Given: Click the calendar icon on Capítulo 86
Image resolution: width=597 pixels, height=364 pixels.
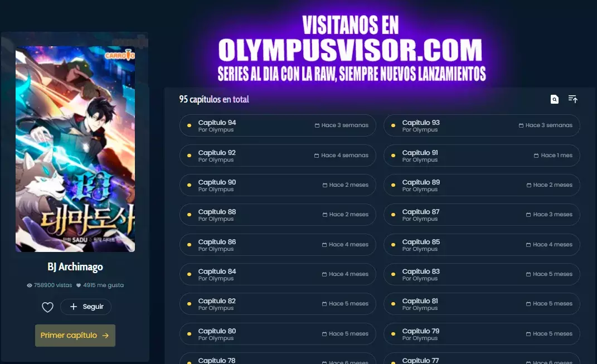Looking at the screenshot, I should tap(325, 245).
